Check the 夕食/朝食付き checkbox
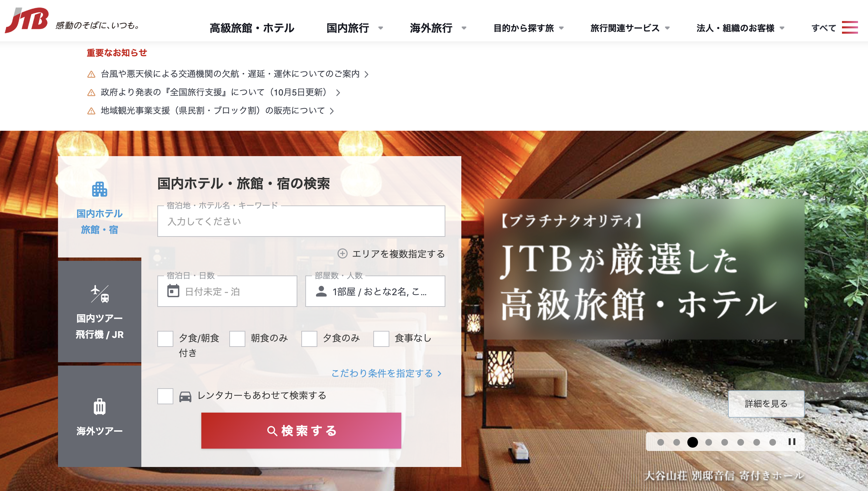This screenshot has height=491, width=868. pyautogui.click(x=165, y=339)
